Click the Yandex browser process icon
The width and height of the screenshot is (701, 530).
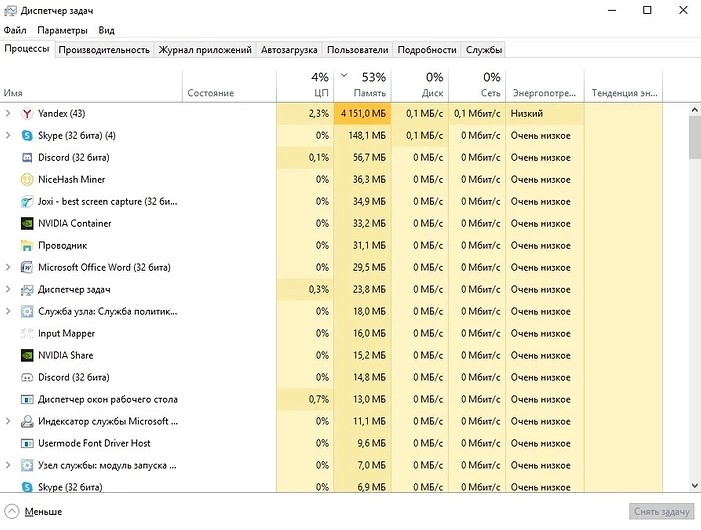pos(27,114)
